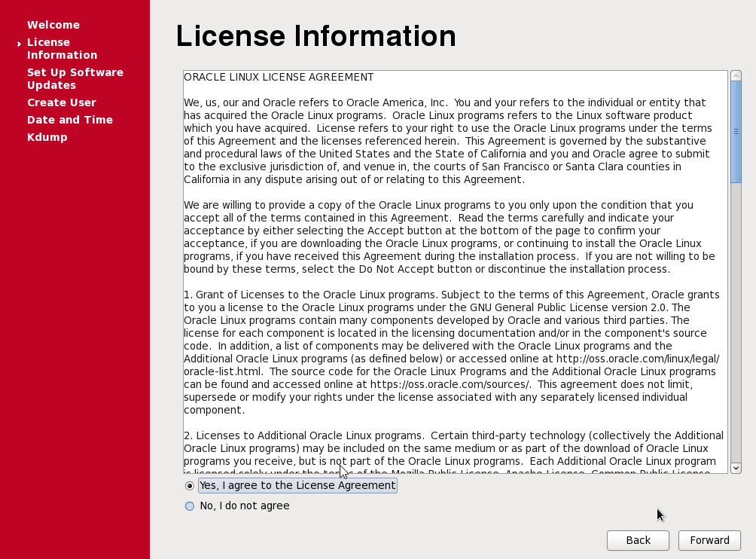This screenshot has width=756, height=559.
Task: Open the Welcome step in sidebar
Action: [53, 25]
